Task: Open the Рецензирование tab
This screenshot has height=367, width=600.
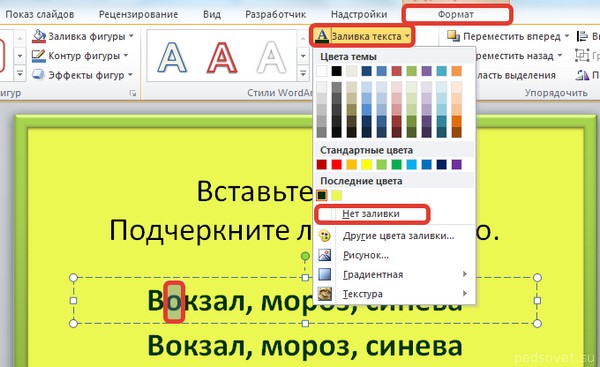Action: click(x=139, y=15)
